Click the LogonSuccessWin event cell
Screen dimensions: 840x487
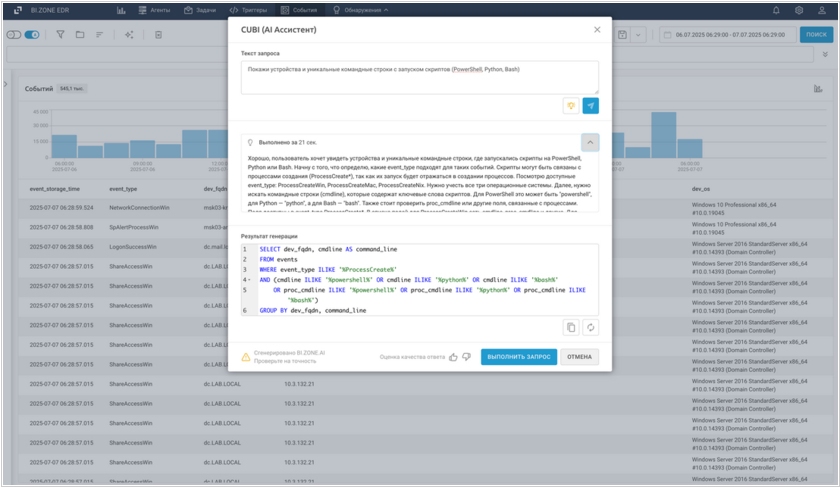tap(133, 247)
